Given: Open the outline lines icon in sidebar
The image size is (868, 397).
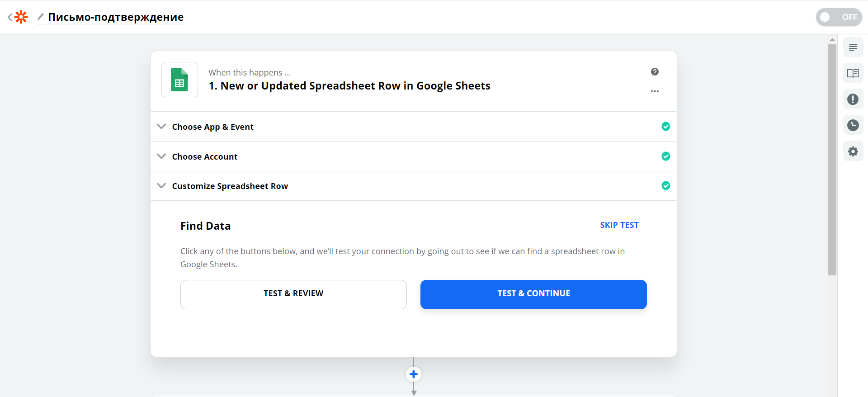Looking at the screenshot, I should (x=853, y=47).
